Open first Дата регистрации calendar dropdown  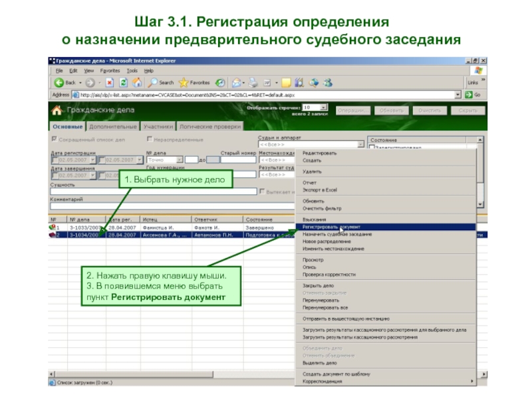pos(92,160)
